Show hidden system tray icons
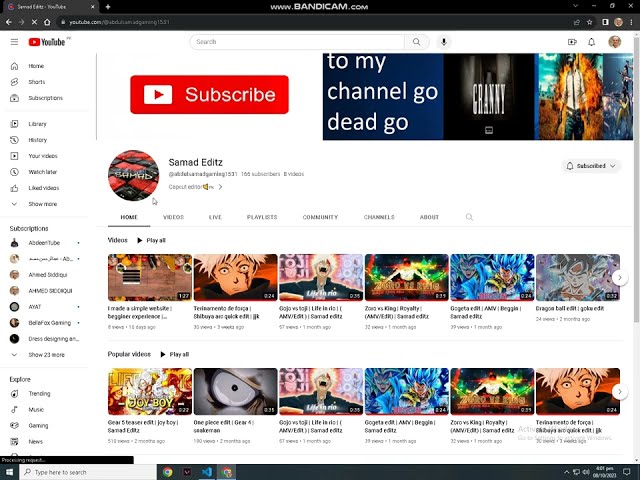This screenshot has height=480, width=640. 567,472
